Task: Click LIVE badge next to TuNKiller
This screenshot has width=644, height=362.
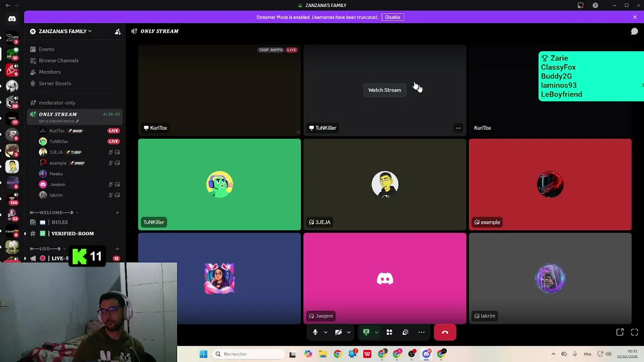Action: [114, 141]
